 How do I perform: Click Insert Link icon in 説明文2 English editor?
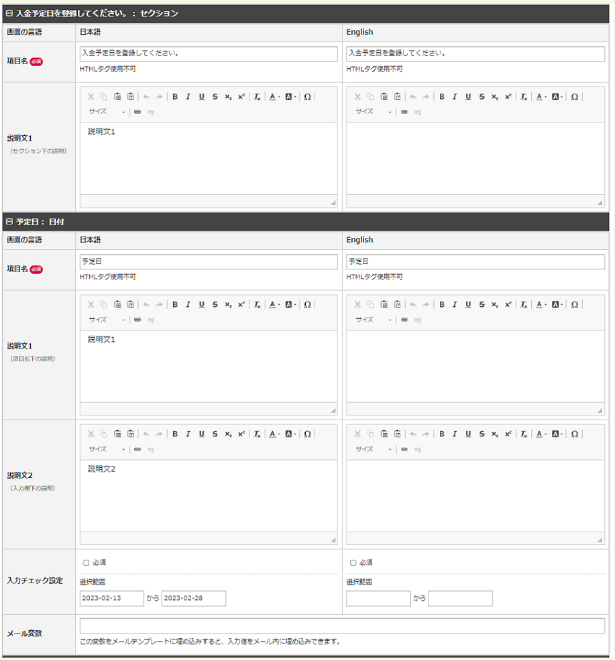(x=404, y=449)
